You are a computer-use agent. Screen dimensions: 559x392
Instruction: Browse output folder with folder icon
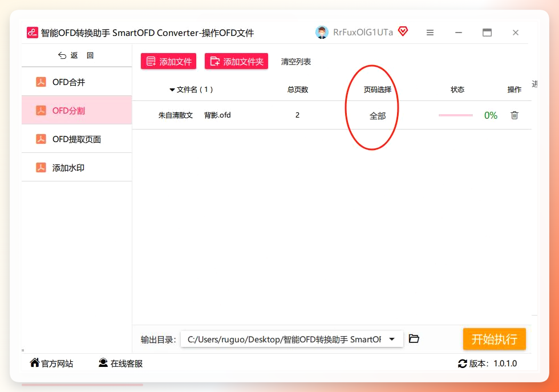click(414, 338)
